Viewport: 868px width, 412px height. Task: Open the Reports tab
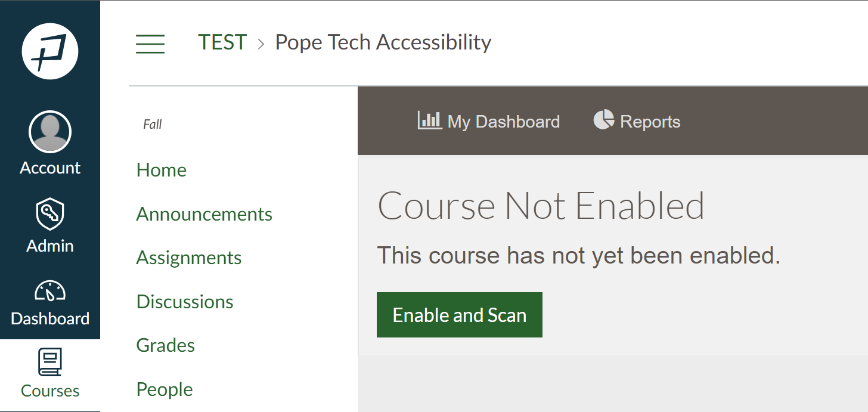pyautogui.click(x=650, y=121)
